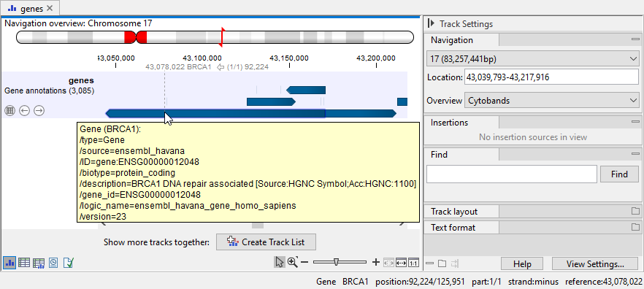Viewport: 644px width, 289px height.
Task: Switch to the graphical track view icon
Action: pos(10,263)
